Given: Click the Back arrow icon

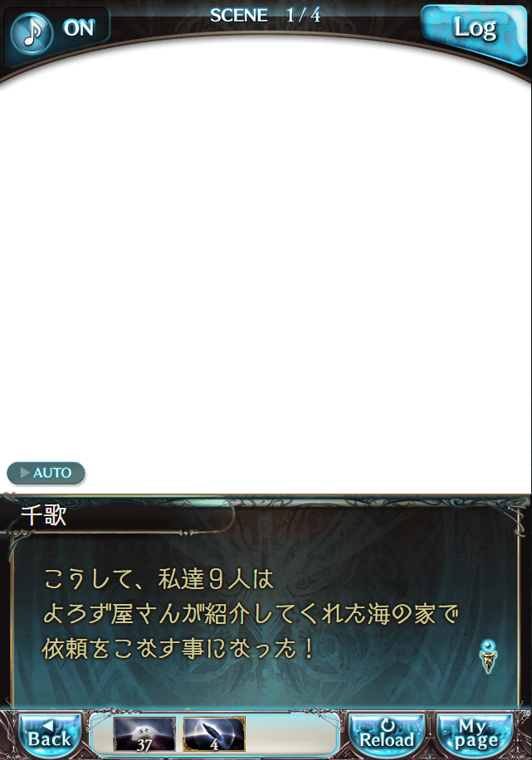Looking at the screenshot, I should point(47,725).
